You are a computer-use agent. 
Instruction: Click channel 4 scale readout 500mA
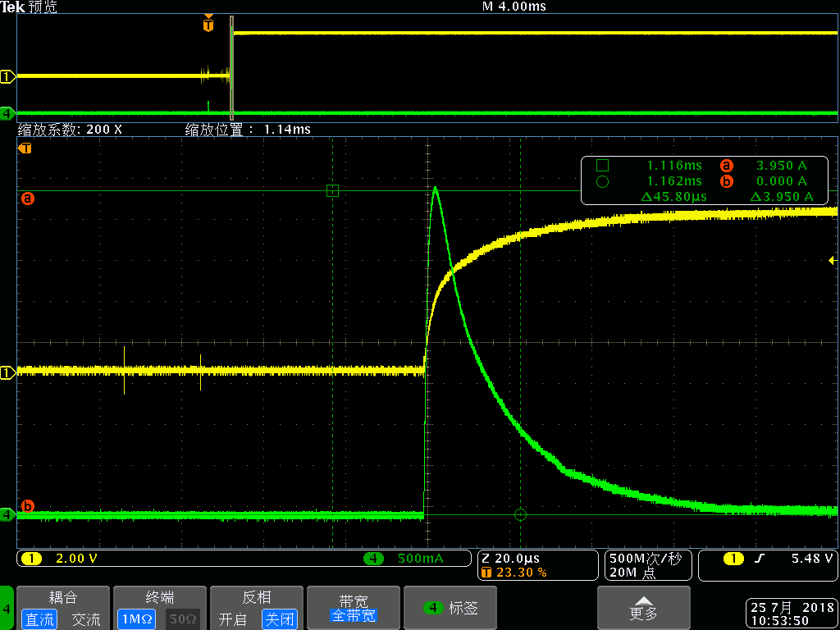(421, 558)
